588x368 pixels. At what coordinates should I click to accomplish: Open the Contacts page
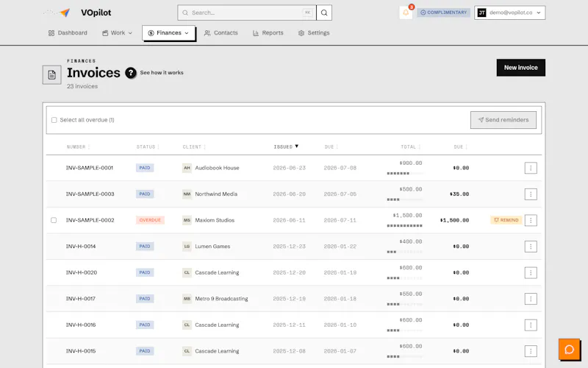(x=221, y=33)
